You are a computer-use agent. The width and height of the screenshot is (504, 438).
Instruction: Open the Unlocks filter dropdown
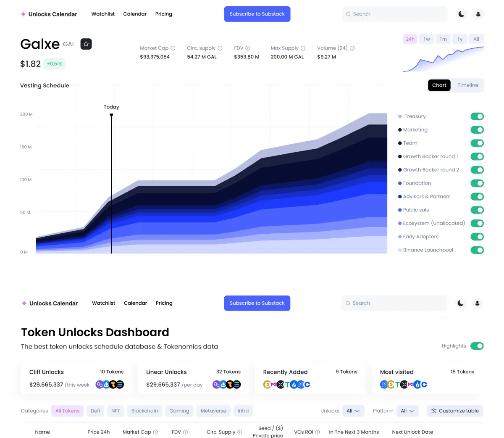click(x=353, y=411)
